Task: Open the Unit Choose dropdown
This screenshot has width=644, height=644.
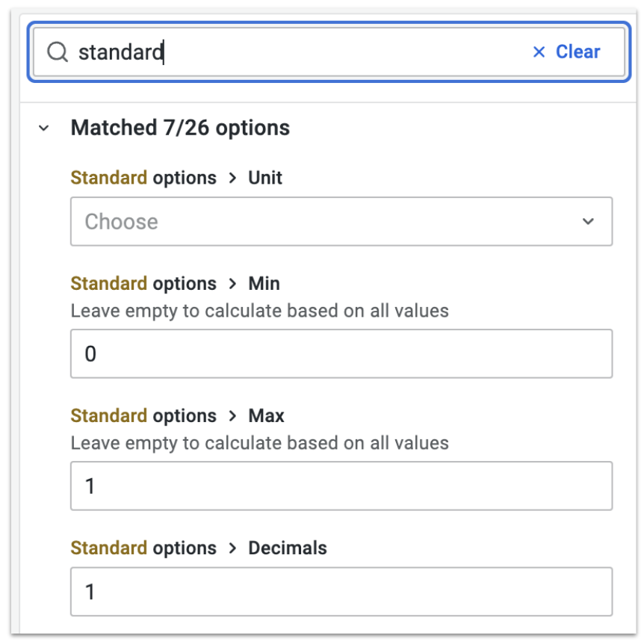Action: tap(341, 221)
